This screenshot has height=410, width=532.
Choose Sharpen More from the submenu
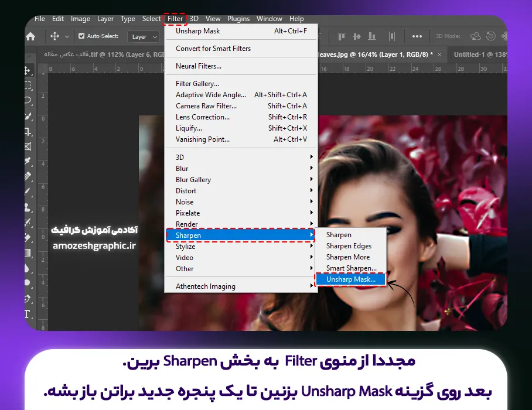click(x=351, y=257)
